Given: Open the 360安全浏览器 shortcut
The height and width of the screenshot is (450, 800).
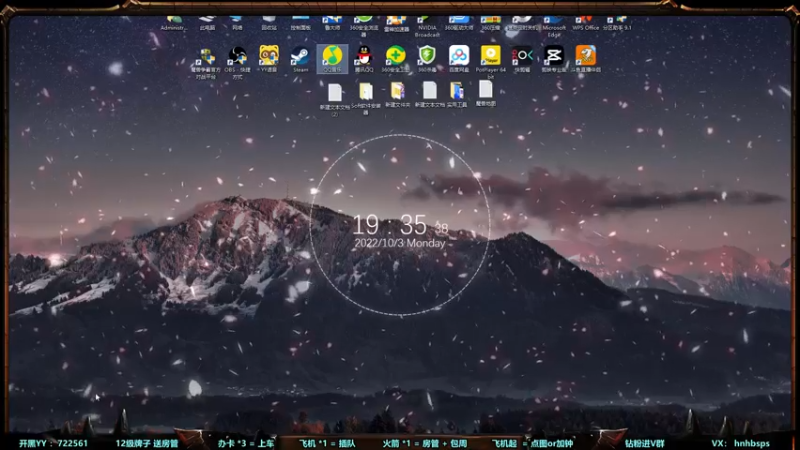Looking at the screenshot, I should [364, 27].
